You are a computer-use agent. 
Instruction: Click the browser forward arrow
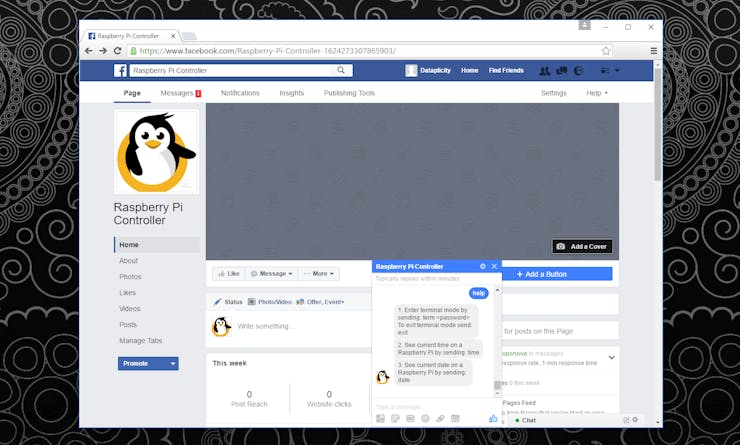[x=103, y=51]
